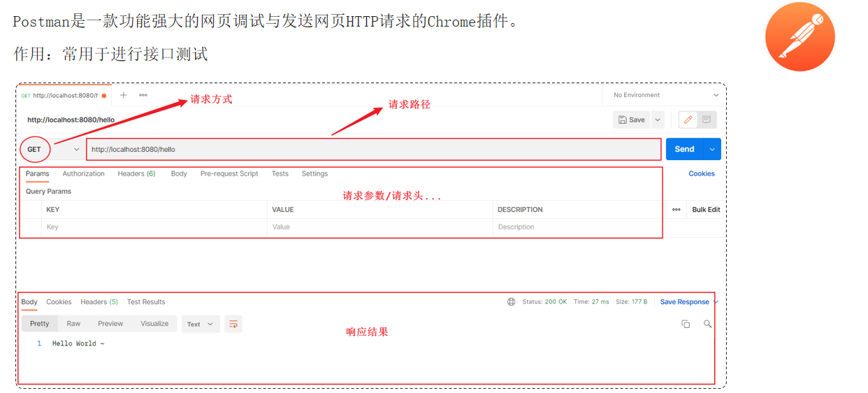
Task: Click the Send button
Action: [x=684, y=149]
